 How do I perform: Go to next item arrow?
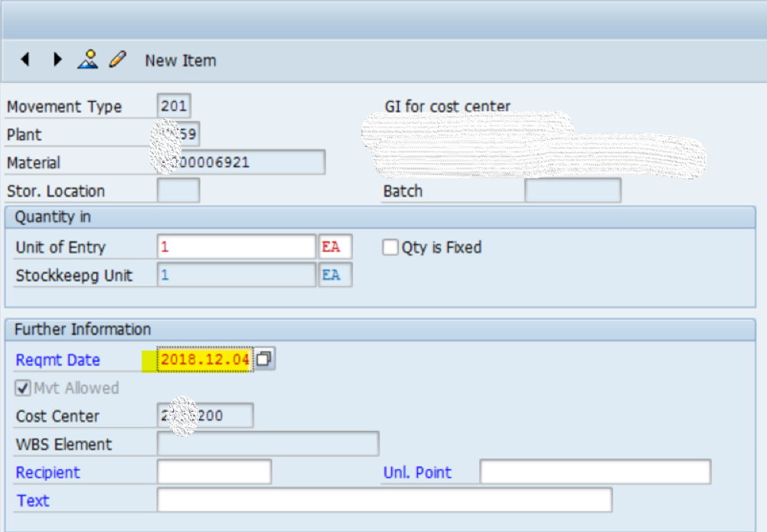click(57, 60)
